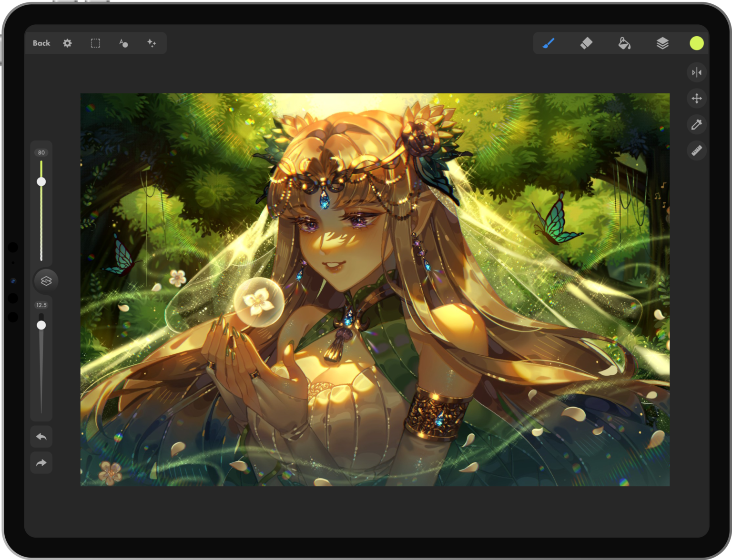Click Back to return to the gallery
This screenshot has width=732, height=560.
(41, 43)
